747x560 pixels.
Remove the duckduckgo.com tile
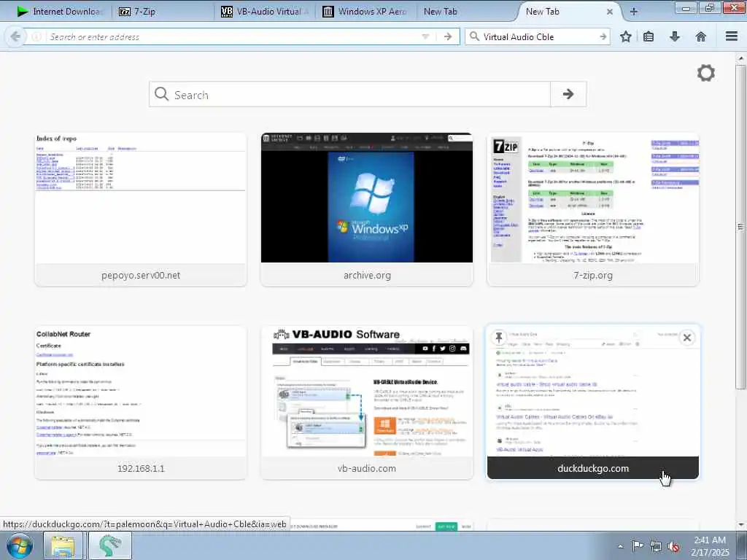point(687,338)
